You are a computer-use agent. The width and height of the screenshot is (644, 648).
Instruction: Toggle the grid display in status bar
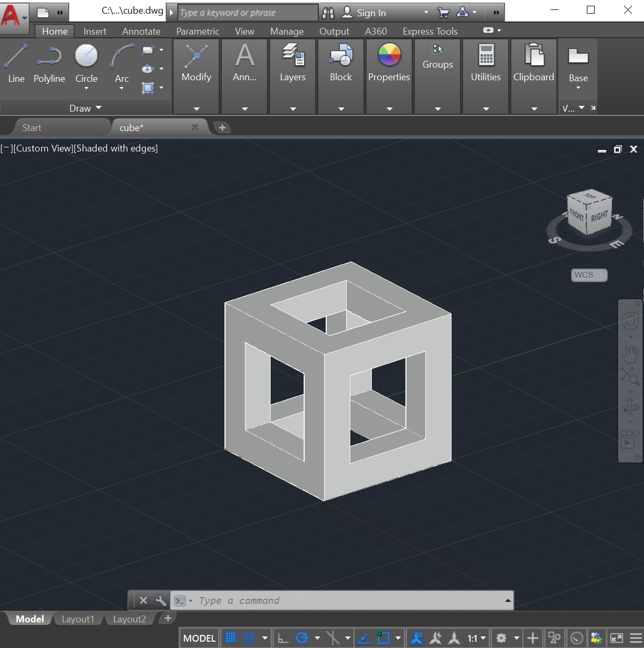[231, 638]
